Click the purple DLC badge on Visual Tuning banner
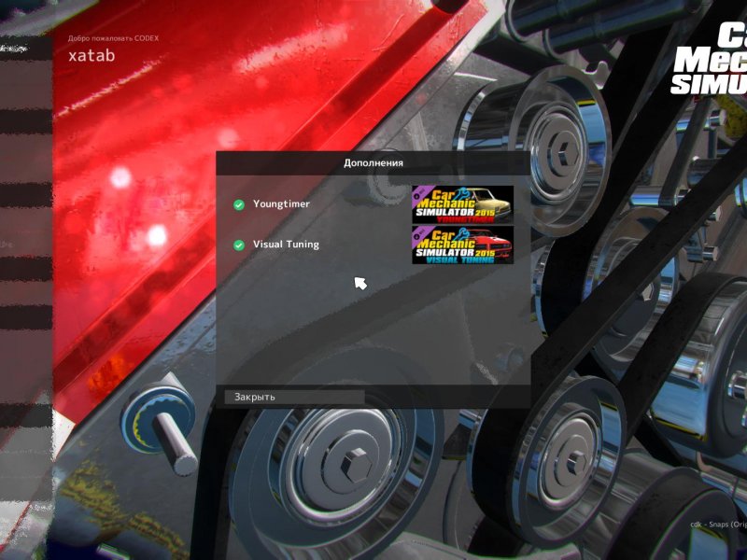This screenshot has width=747, height=560. (417, 231)
